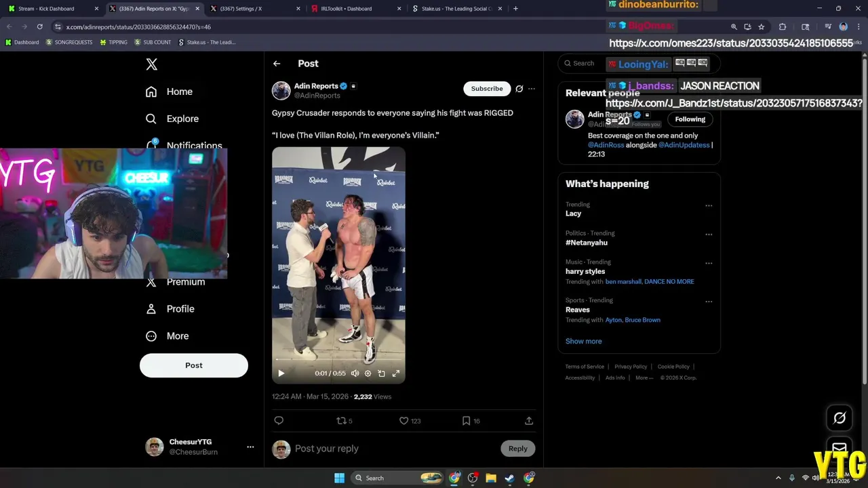
Task: Click Show more under What's happening
Action: coord(583,342)
